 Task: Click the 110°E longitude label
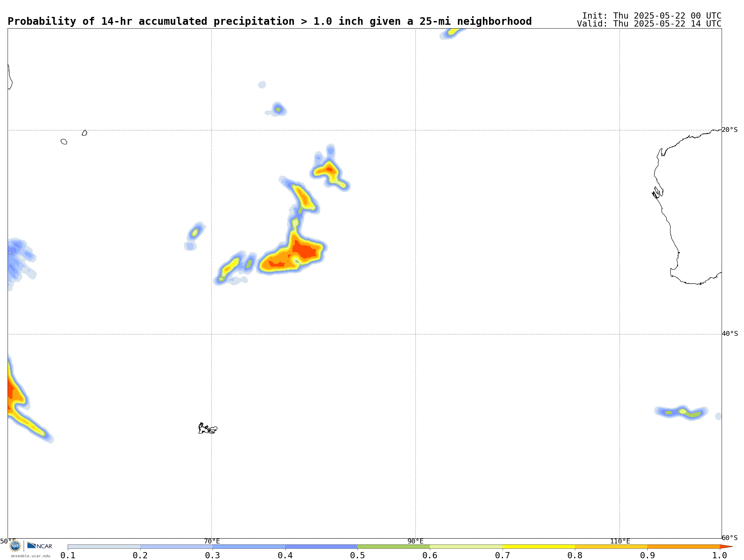[x=620, y=541]
